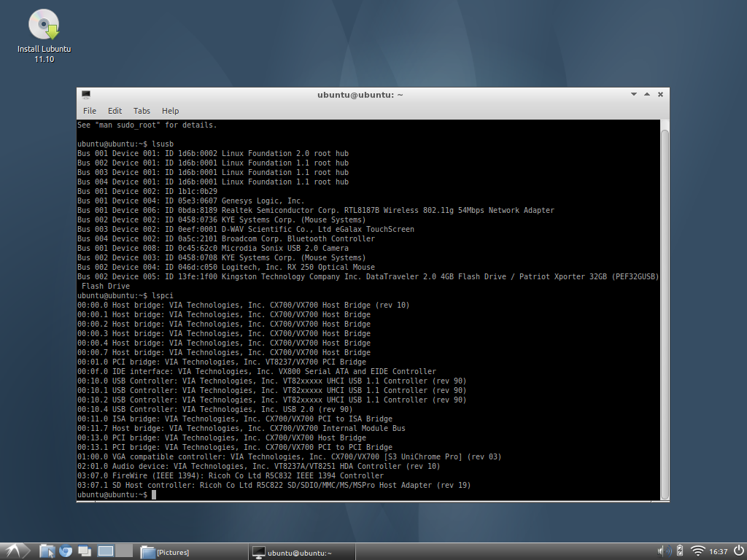Click 'Audio device: VIA Technologies' line

coord(259,466)
